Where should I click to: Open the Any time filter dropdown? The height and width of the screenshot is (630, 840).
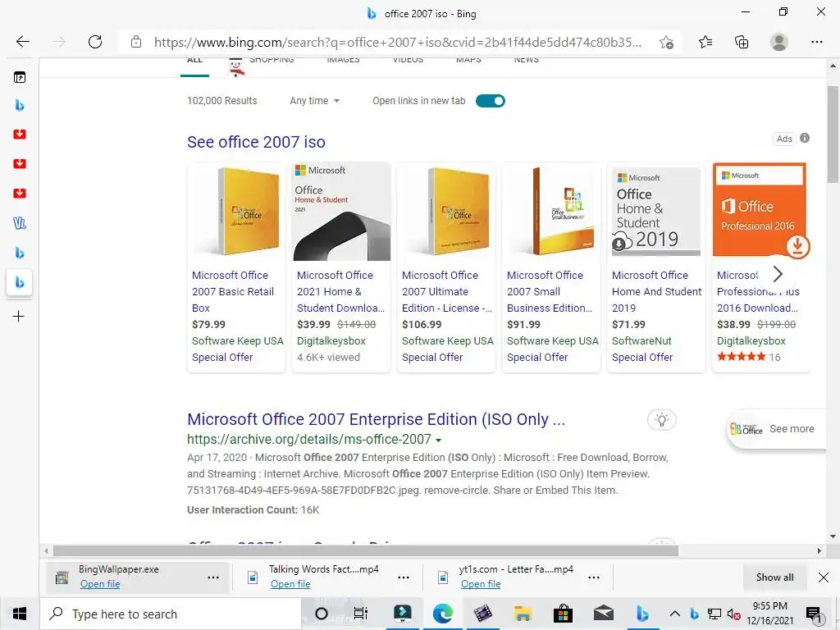coord(314,101)
